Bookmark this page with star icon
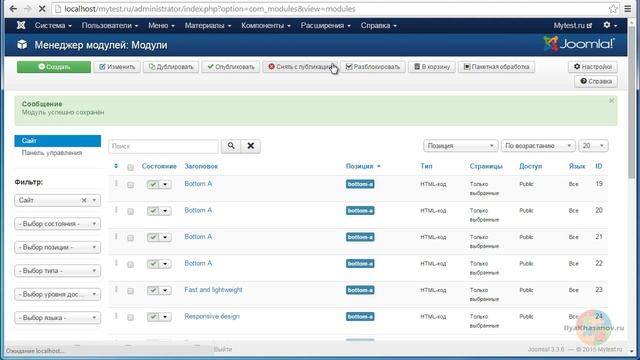The width and height of the screenshot is (640, 360). click(x=613, y=9)
